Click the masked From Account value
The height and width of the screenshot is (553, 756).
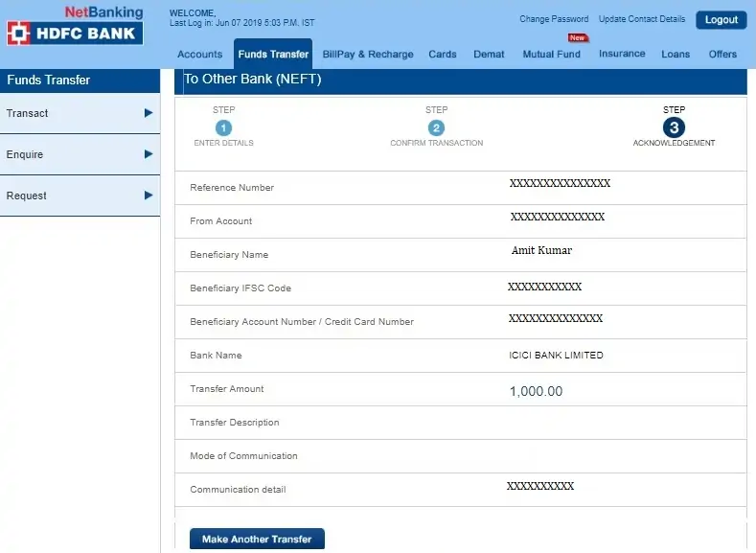pyautogui.click(x=558, y=217)
